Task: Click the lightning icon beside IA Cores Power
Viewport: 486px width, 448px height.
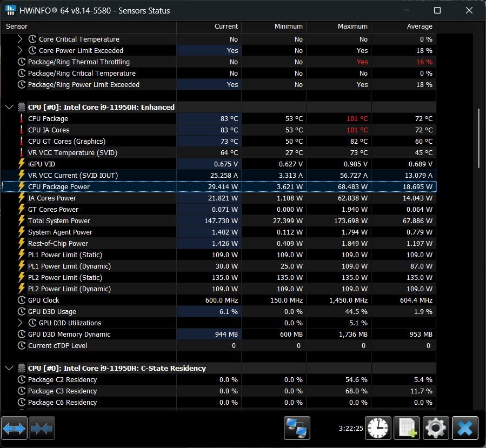Action: point(22,198)
